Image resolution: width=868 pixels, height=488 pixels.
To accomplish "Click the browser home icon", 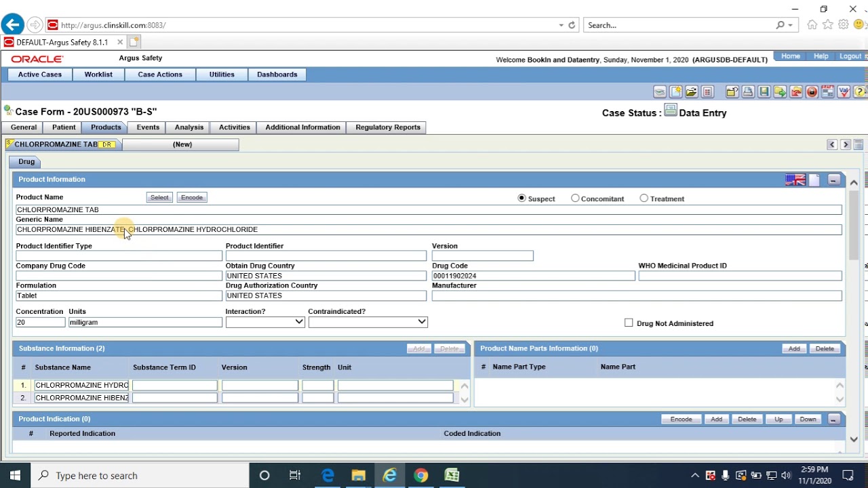I will 812,25.
